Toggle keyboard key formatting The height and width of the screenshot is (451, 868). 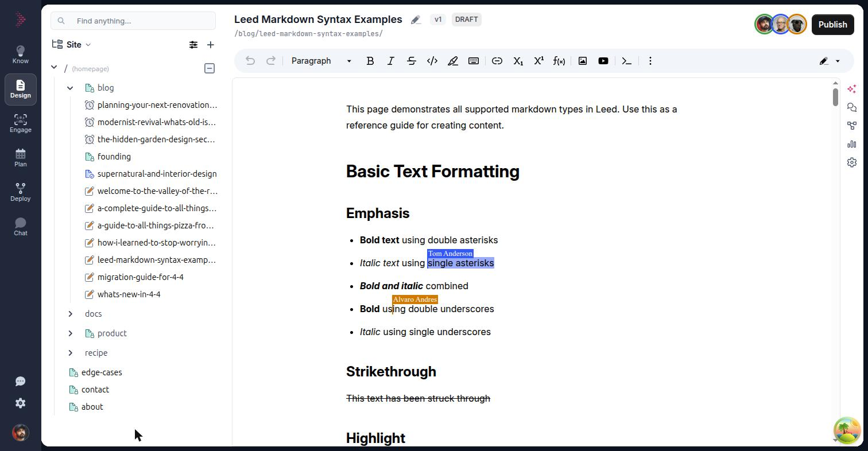point(474,61)
